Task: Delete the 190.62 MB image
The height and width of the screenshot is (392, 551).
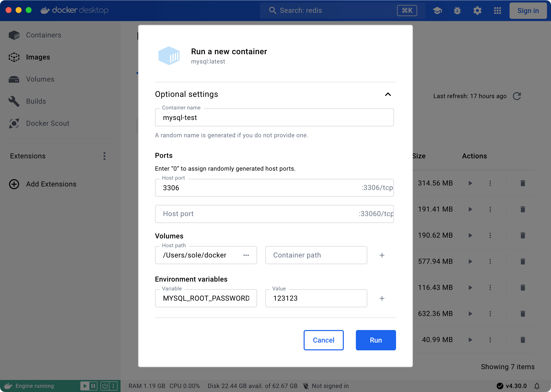Action: click(523, 235)
